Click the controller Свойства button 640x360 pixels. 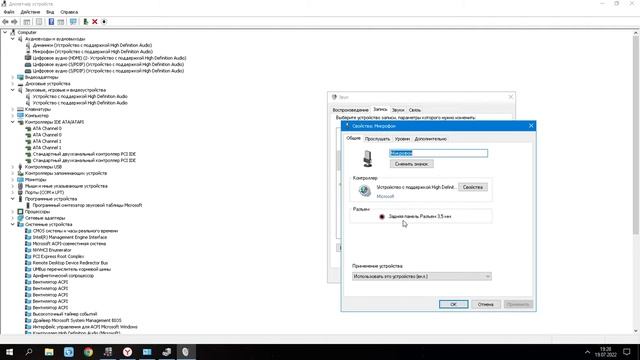[473, 187]
